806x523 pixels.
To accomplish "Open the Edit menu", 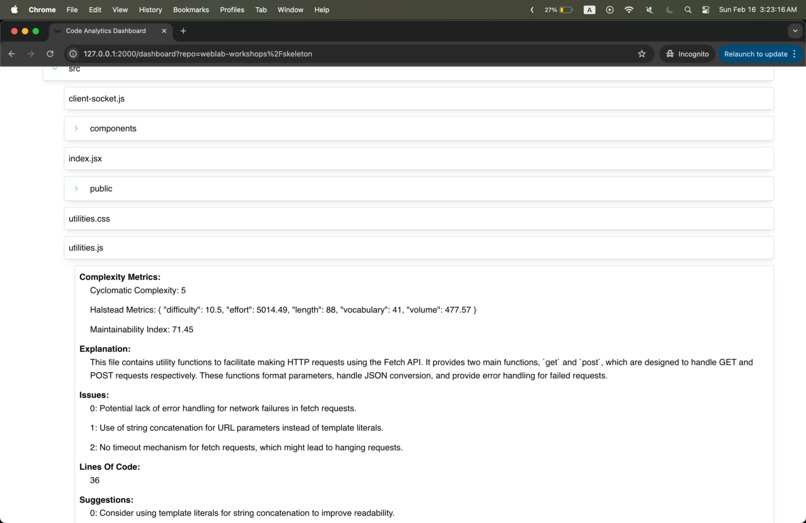I will click(x=95, y=10).
